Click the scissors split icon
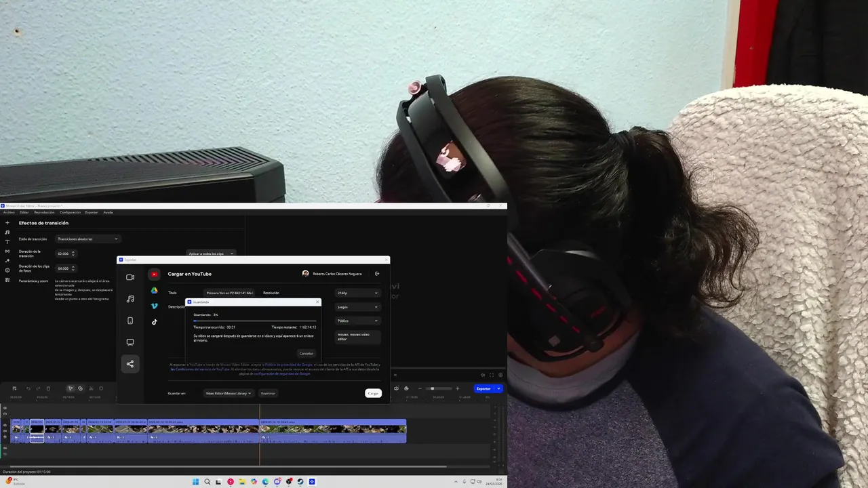Image resolution: width=868 pixels, height=488 pixels. point(91,388)
